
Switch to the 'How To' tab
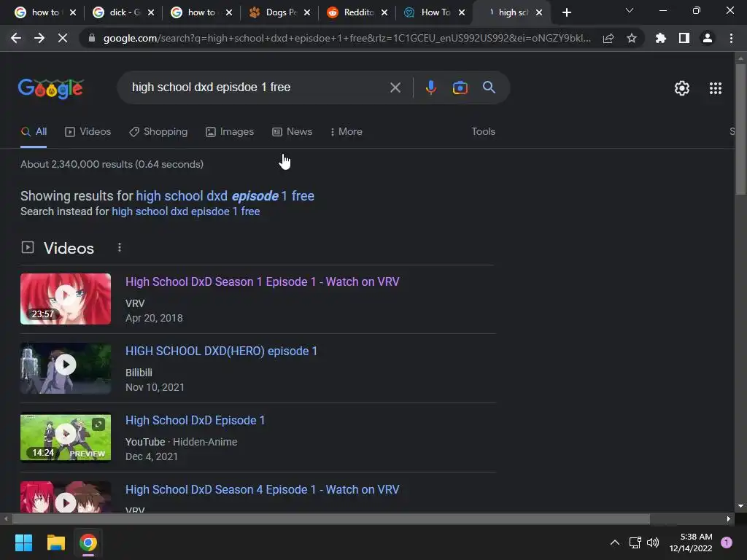(435, 13)
